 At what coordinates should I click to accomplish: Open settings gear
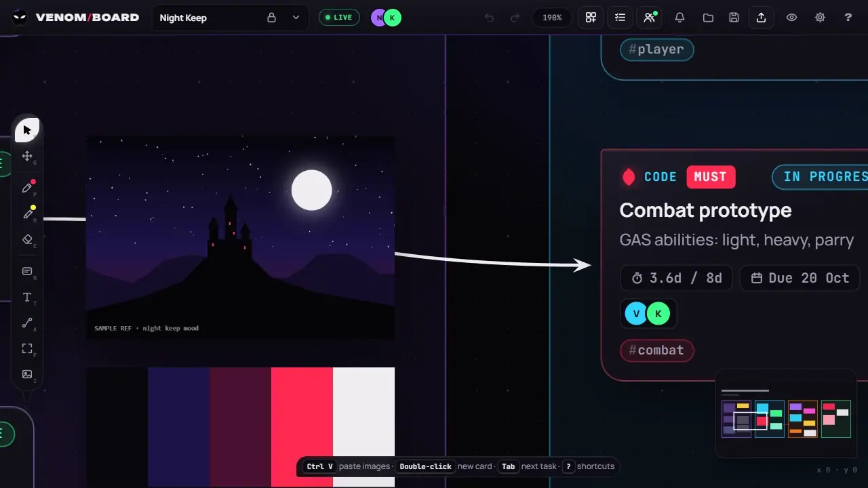point(820,18)
